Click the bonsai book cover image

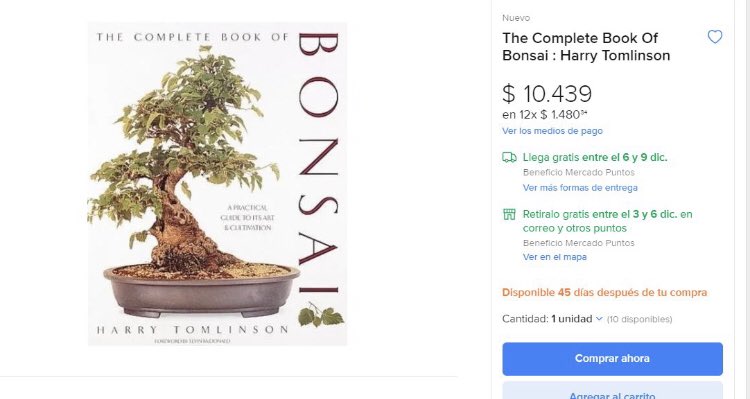218,184
